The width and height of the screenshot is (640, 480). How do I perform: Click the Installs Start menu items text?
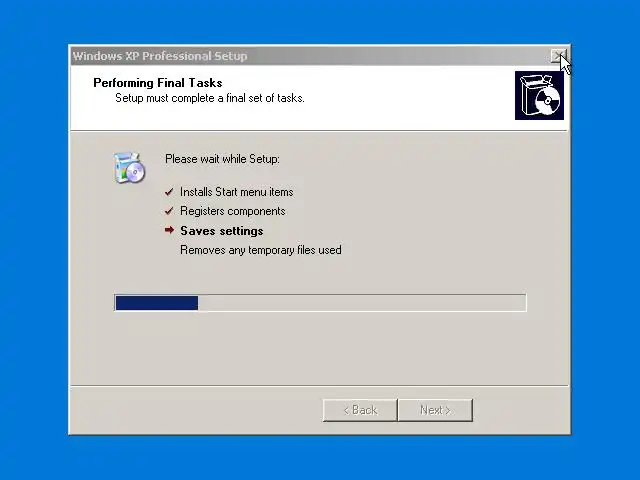click(x=237, y=192)
